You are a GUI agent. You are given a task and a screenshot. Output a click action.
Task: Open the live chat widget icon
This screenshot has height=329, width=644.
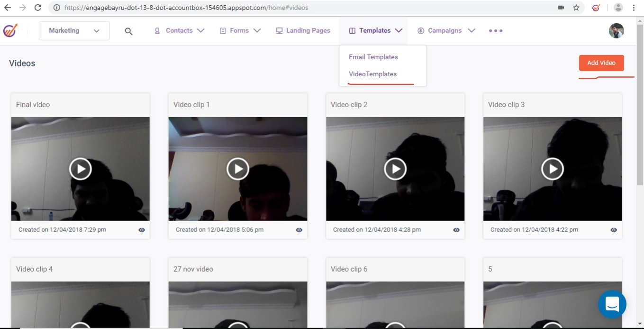pos(612,304)
